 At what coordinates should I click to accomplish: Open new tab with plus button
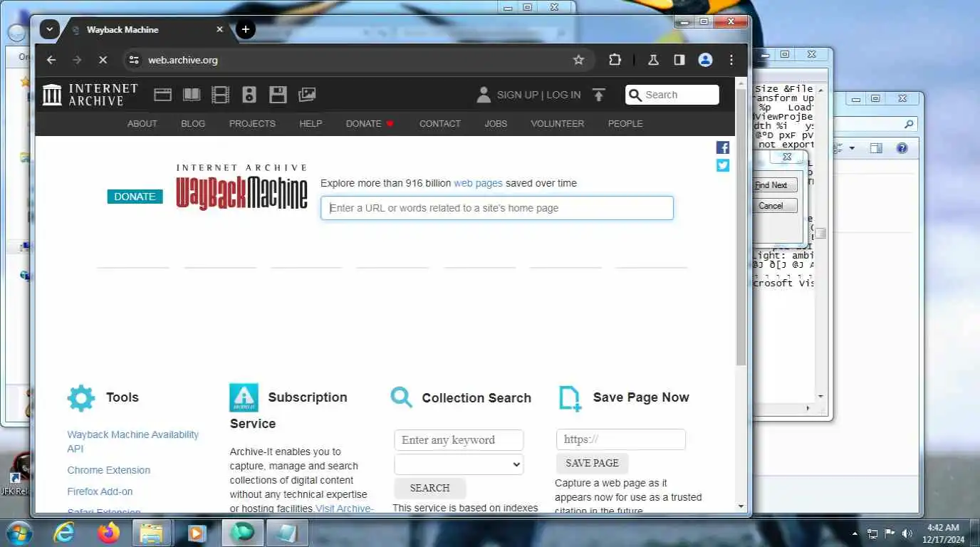pyautogui.click(x=246, y=29)
